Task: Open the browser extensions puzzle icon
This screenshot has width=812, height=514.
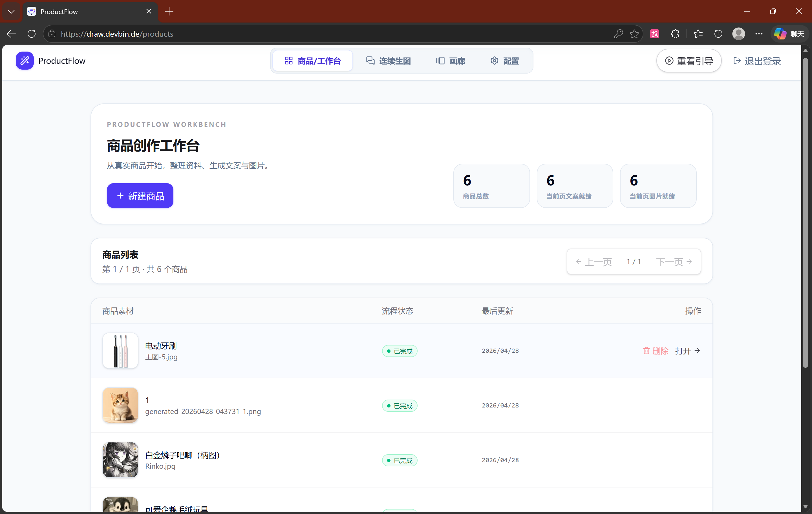Action: pos(675,34)
